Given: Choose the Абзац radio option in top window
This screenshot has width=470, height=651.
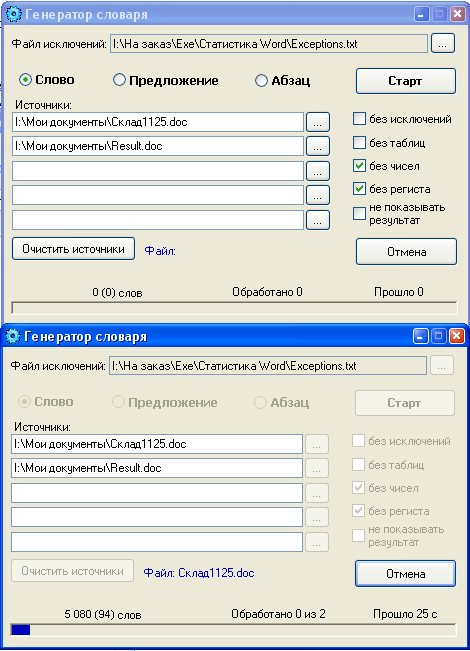Looking at the screenshot, I should tap(261, 80).
